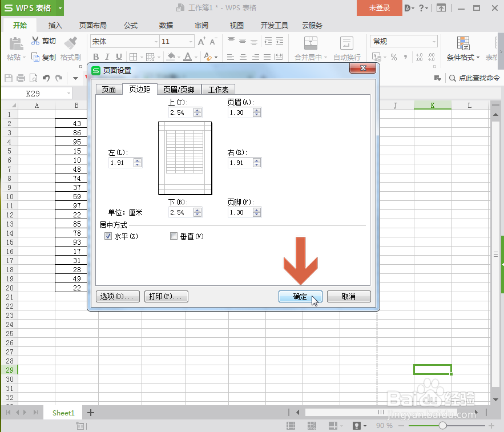The image size is (504, 432).
Task: Click the 打印(P) button
Action: 166,296
